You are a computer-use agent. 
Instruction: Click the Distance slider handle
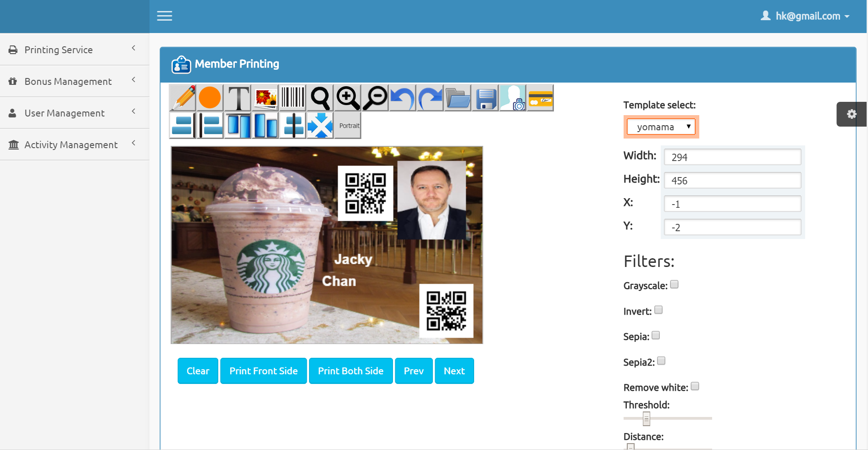click(x=631, y=447)
